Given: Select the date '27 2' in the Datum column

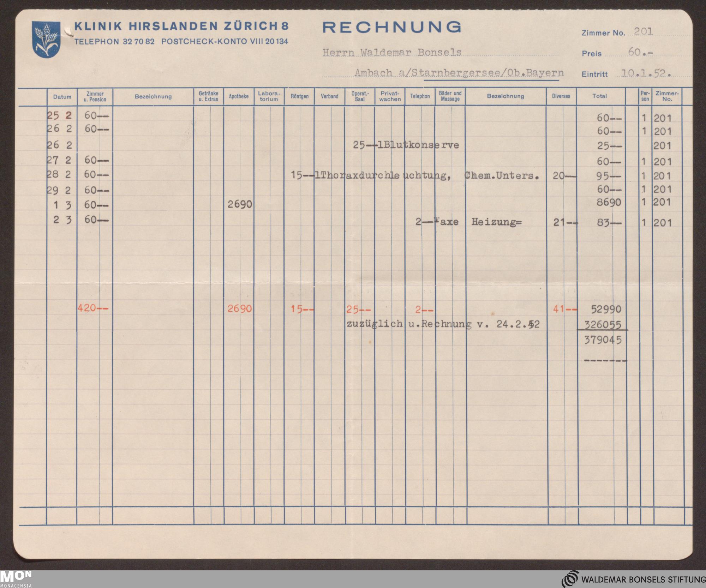Looking at the screenshot, I should coord(59,161).
